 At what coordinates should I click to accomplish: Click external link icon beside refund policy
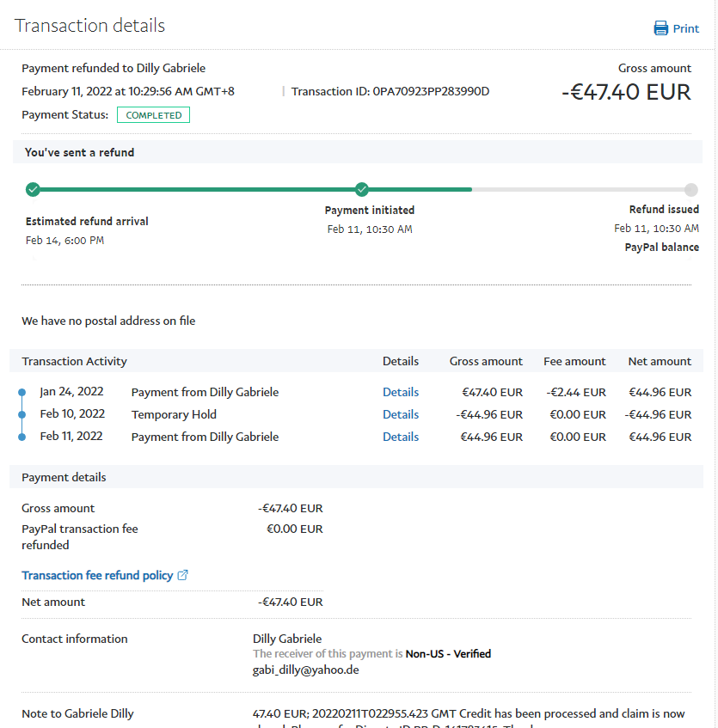pyautogui.click(x=182, y=575)
